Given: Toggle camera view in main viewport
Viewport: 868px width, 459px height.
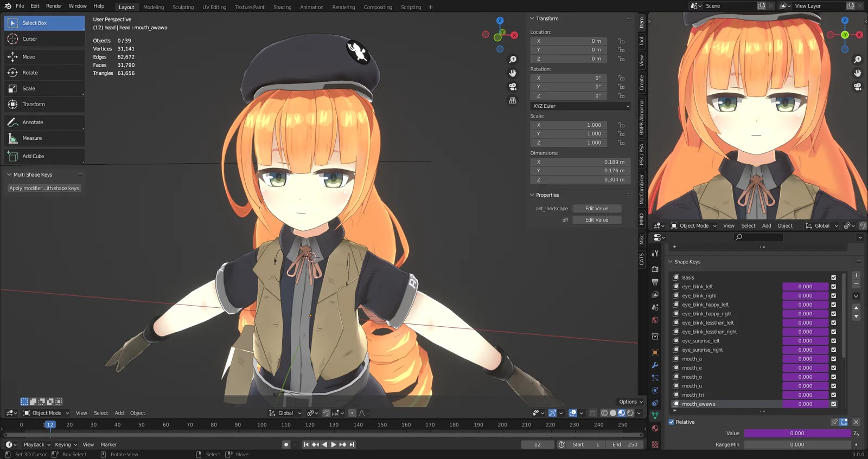Looking at the screenshot, I should tap(513, 87).
